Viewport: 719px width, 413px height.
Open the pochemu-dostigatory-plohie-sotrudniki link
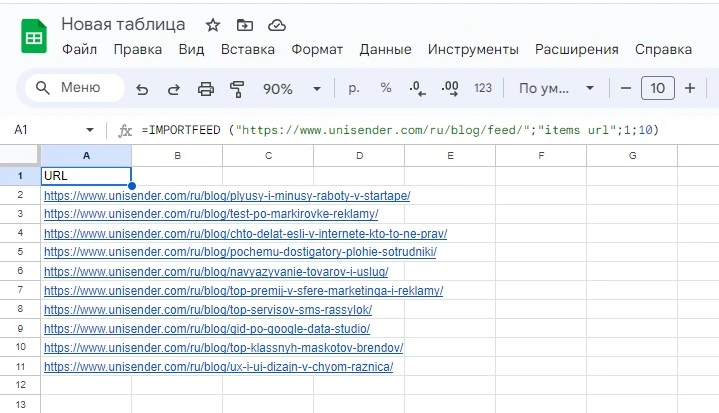pyautogui.click(x=240, y=252)
